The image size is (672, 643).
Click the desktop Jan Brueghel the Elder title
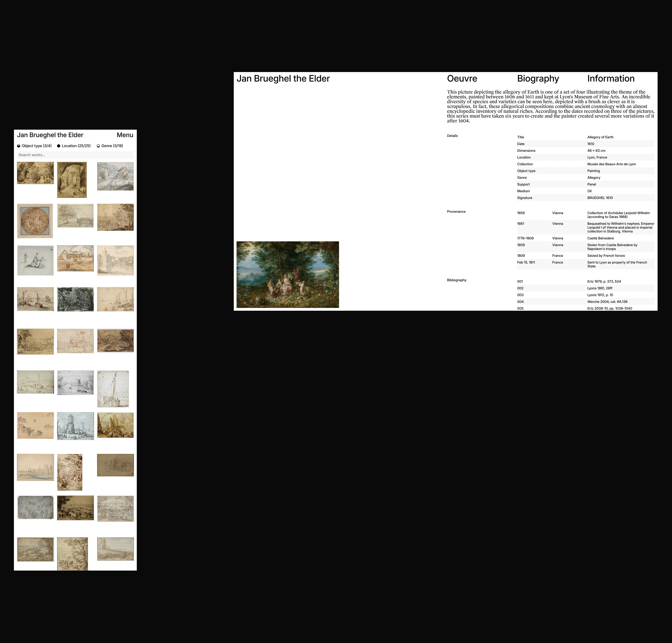point(283,78)
